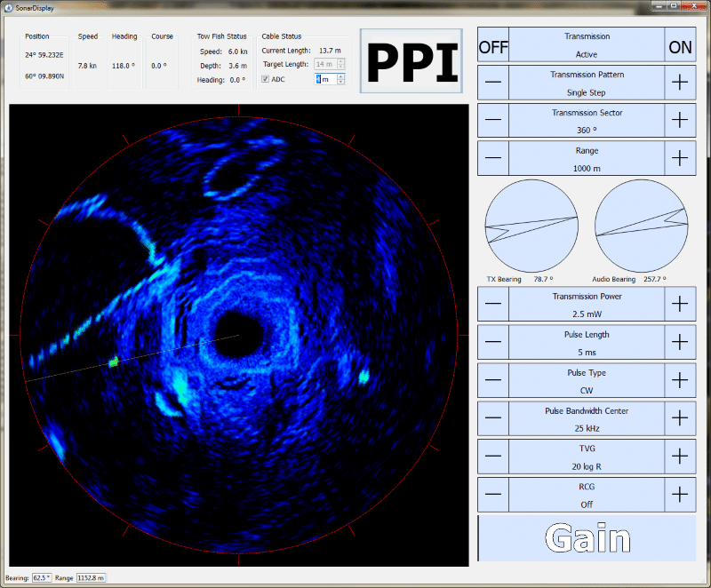Decrease Pulse Bandwidth Center with minus
This screenshot has height=588, width=711.
pos(492,417)
